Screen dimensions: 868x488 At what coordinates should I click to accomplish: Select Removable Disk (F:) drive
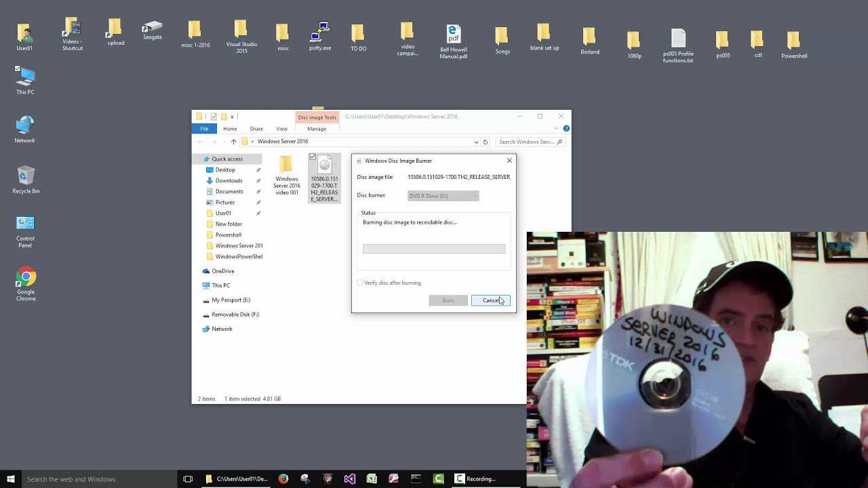tap(235, 314)
